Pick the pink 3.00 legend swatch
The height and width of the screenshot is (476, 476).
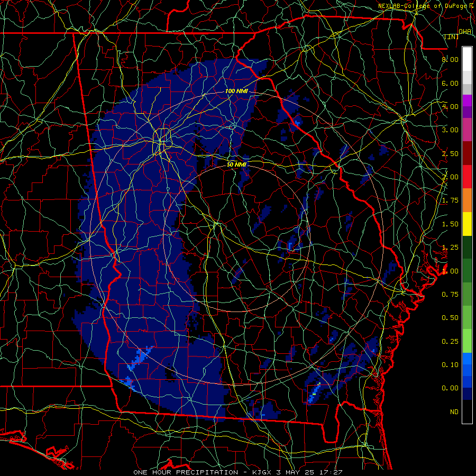tap(467, 130)
